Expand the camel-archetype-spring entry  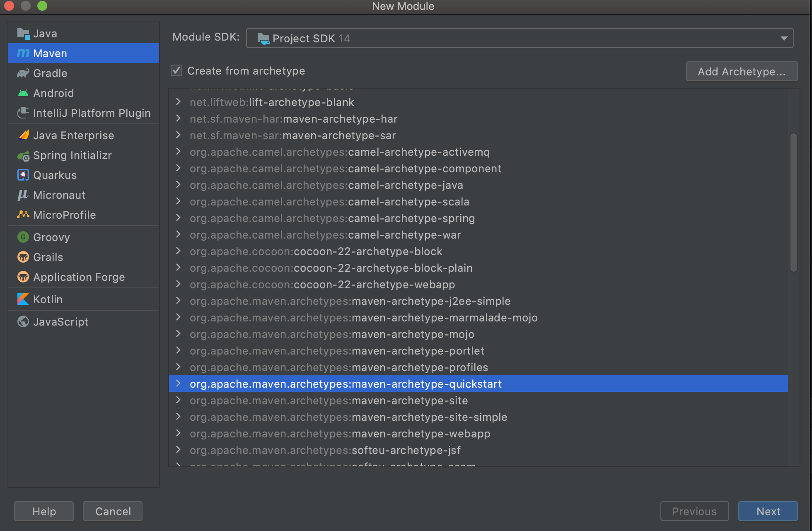[178, 218]
